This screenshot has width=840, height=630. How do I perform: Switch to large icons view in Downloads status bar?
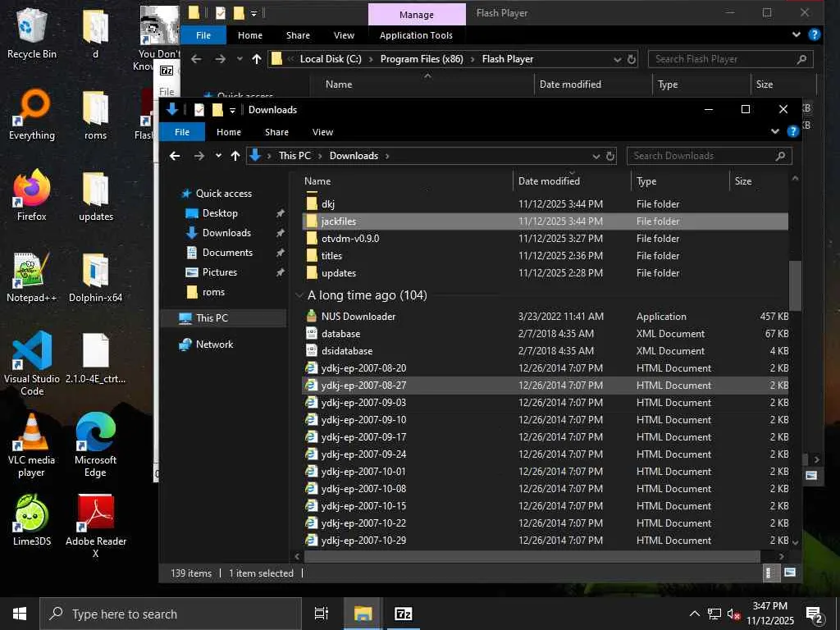[x=790, y=573]
